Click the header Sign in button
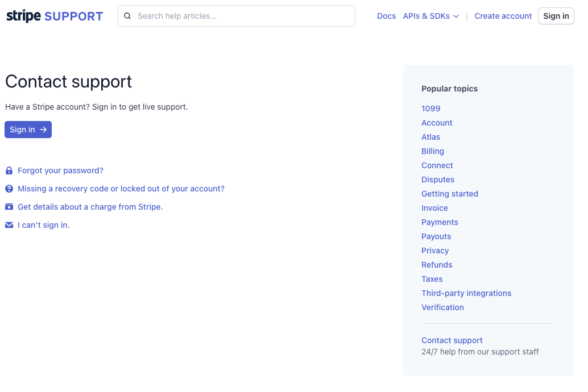This screenshot has height=392, width=588. coord(556,16)
